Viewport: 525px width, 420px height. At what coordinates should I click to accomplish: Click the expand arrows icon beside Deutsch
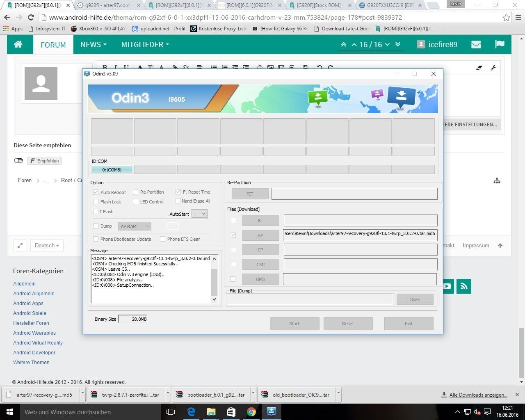[x=20, y=245]
